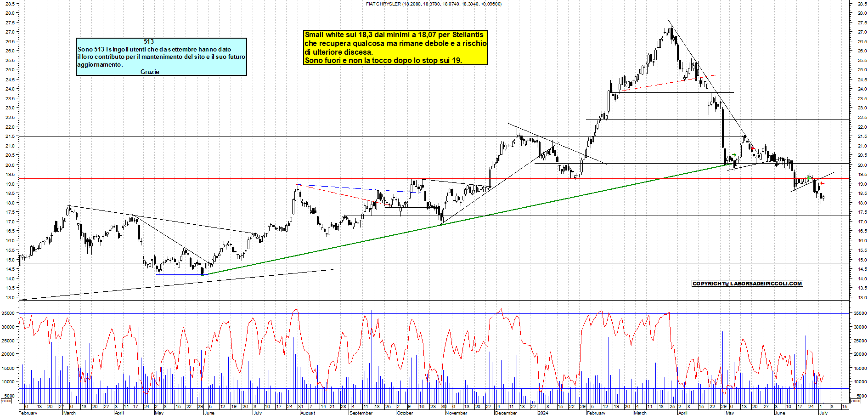
Task: Select the yellow 'Small white sui 18,3' commentary box
Action: coord(395,47)
